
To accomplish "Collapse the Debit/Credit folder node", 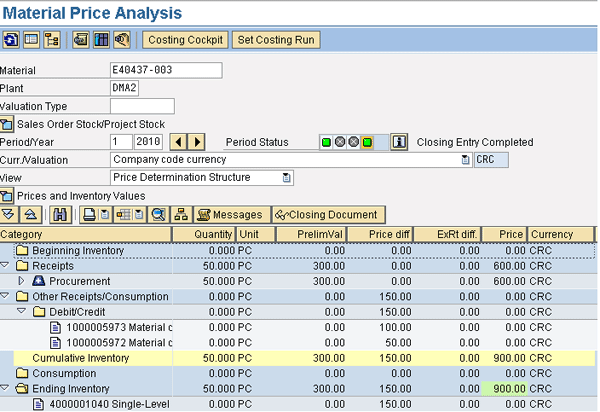I will pyautogui.click(x=21, y=312).
